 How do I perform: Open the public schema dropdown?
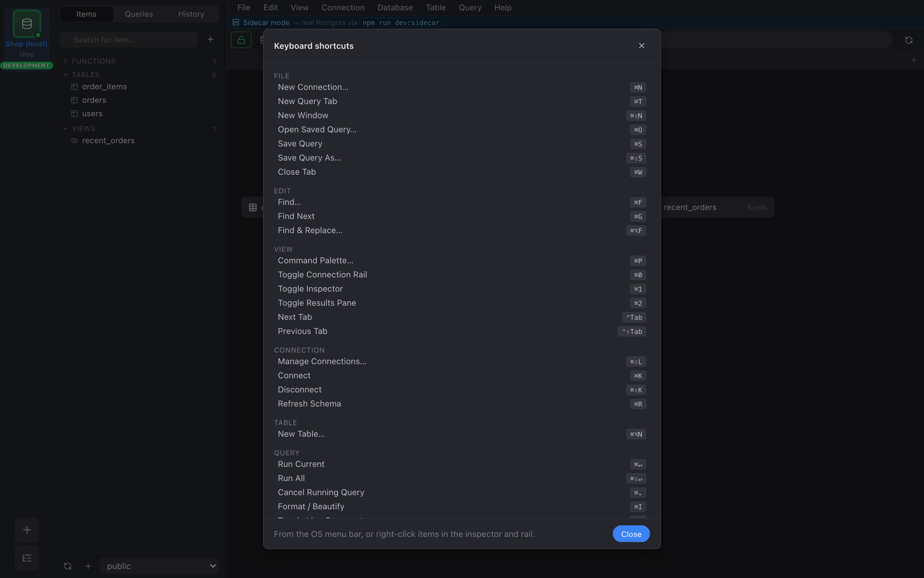click(159, 566)
